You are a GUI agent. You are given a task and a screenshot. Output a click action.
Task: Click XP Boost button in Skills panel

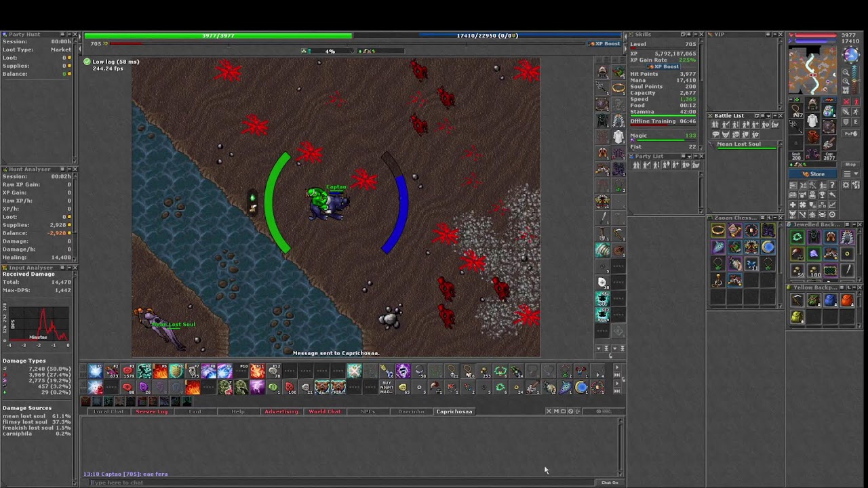[664, 67]
